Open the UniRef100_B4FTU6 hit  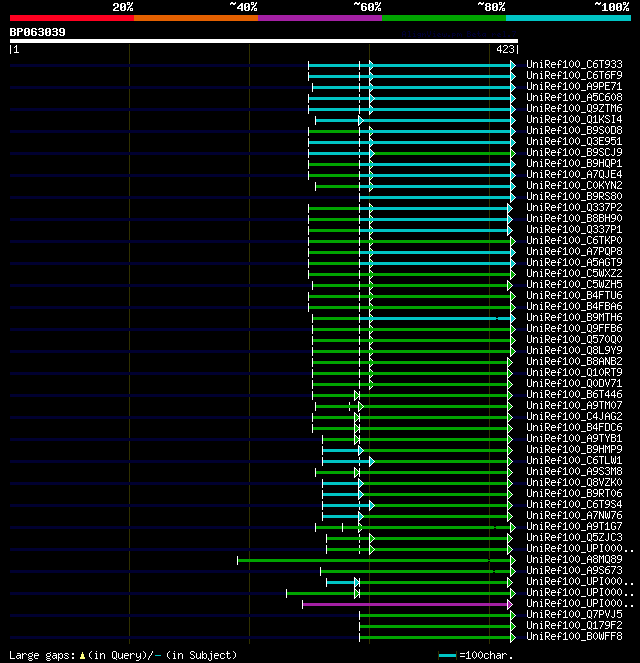click(574, 295)
